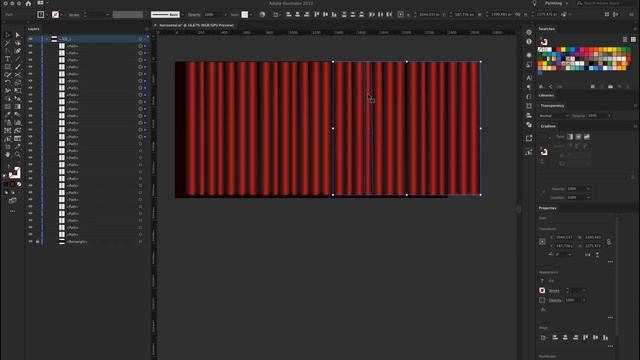The width and height of the screenshot is (640, 360).
Task: Choose Linear gradient type
Action: tap(570, 137)
